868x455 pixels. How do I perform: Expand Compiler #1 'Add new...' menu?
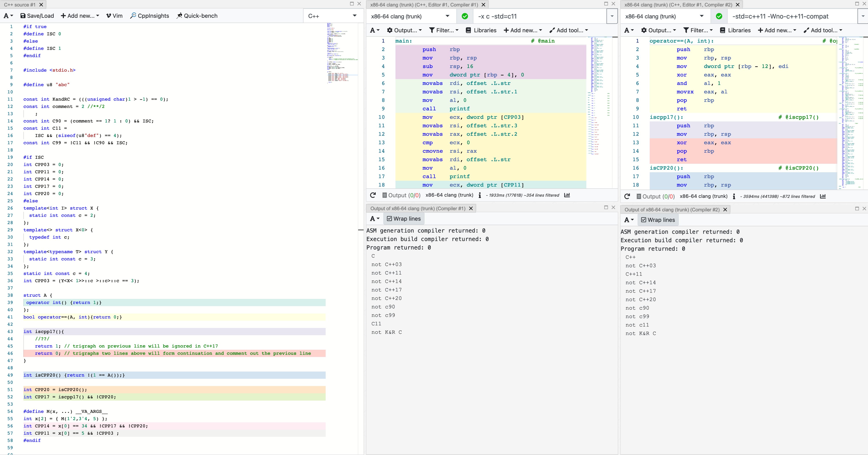(x=523, y=30)
